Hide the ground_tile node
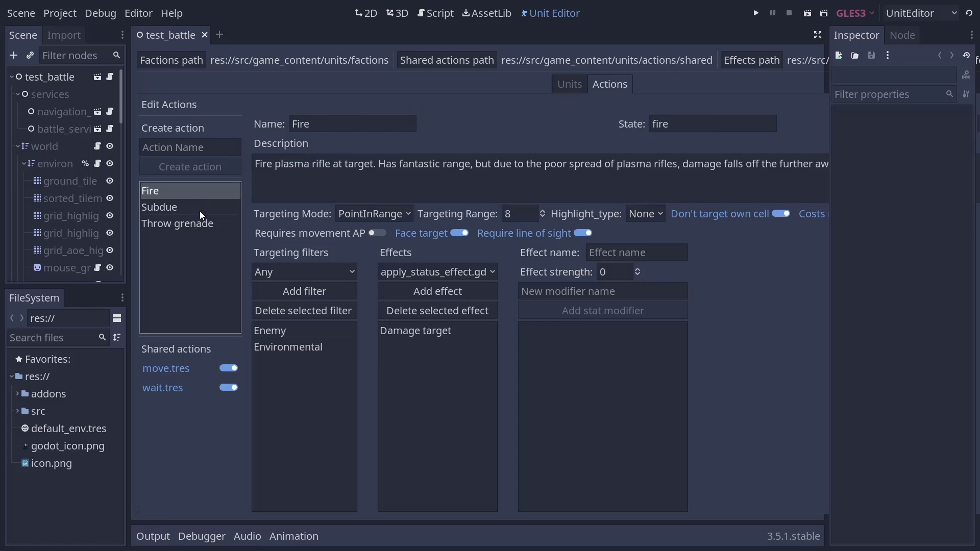The height and width of the screenshot is (551, 980). point(110,181)
